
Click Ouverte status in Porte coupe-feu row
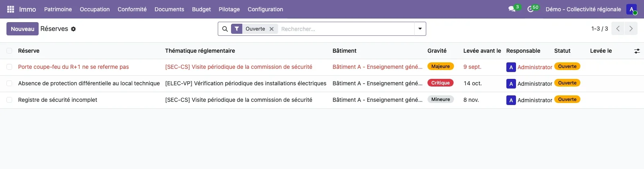click(x=567, y=66)
